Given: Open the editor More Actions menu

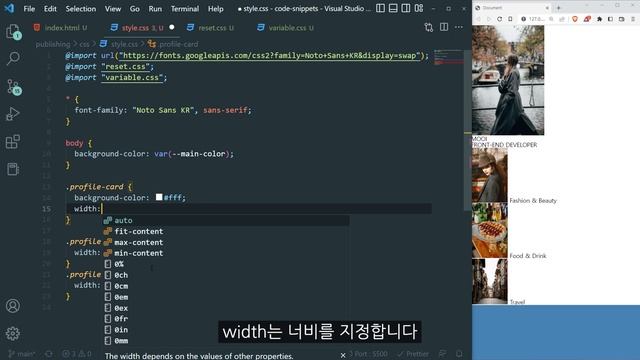Looking at the screenshot, I should [459, 27].
